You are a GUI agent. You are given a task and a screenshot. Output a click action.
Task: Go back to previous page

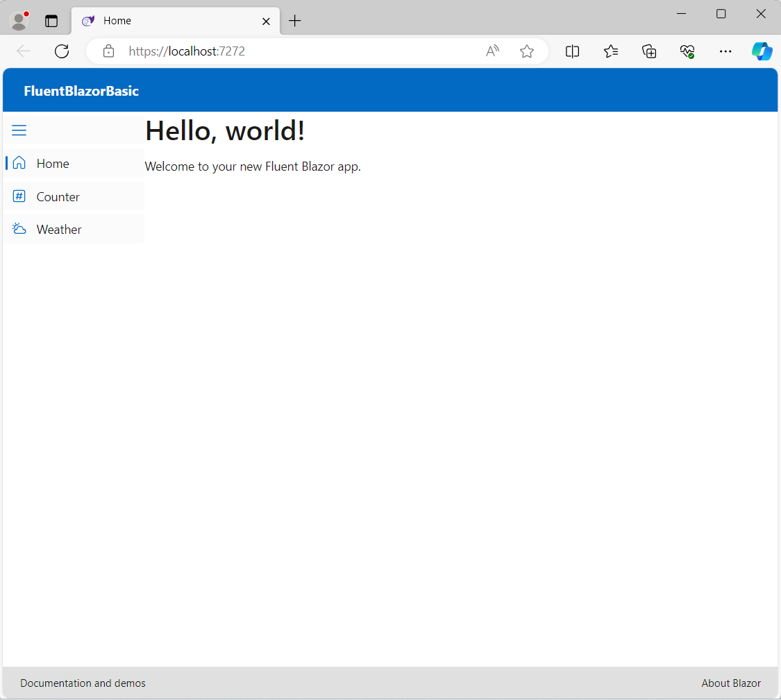[24, 51]
